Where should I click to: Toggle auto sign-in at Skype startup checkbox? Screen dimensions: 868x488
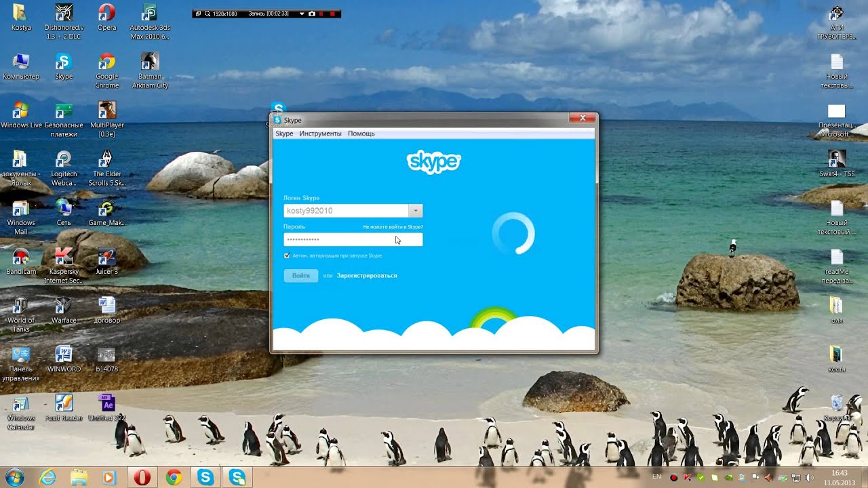tap(287, 256)
